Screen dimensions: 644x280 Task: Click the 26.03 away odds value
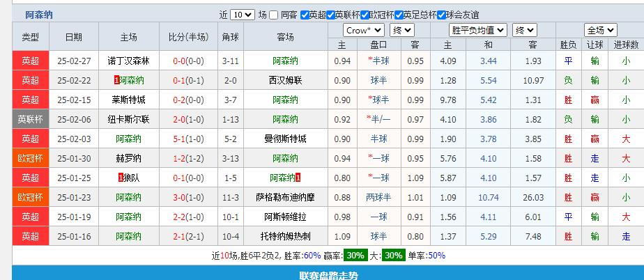pos(533,198)
